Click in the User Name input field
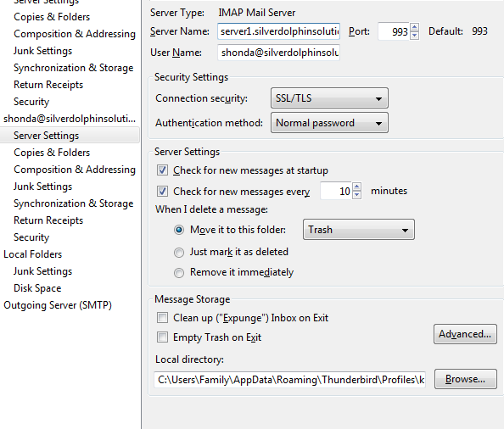The image size is (504, 429). (x=278, y=53)
